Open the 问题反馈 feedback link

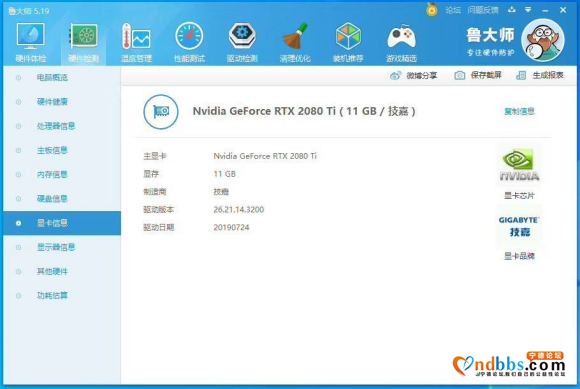tap(483, 10)
